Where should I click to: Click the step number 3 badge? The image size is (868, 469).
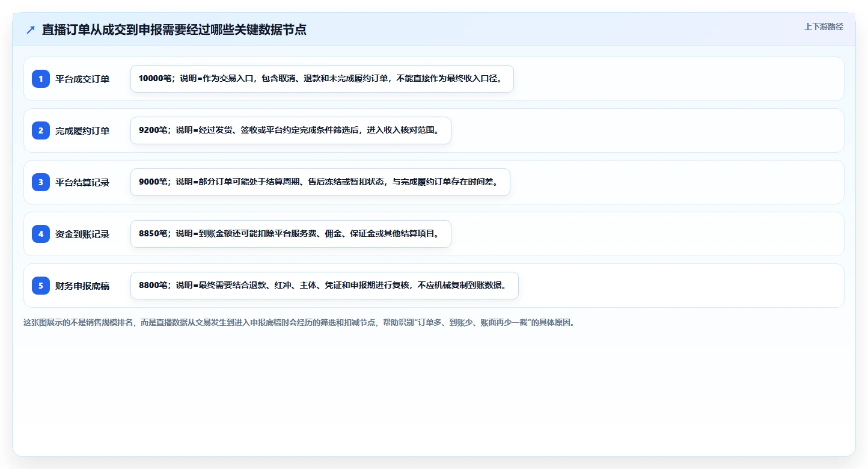(41, 182)
